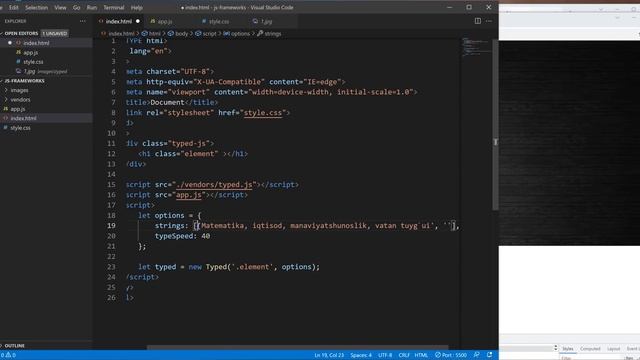Click script breadcrumb segment
640x360 pixels.
point(209,33)
